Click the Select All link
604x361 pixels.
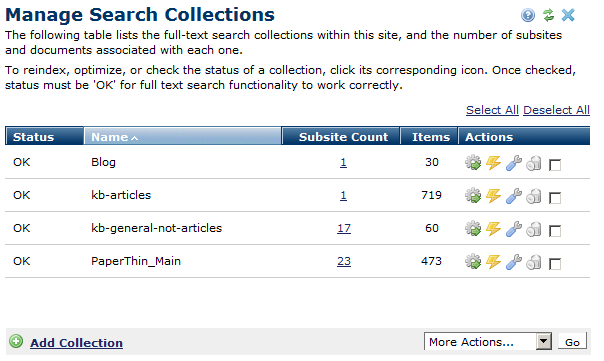click(x=492, y=110)
